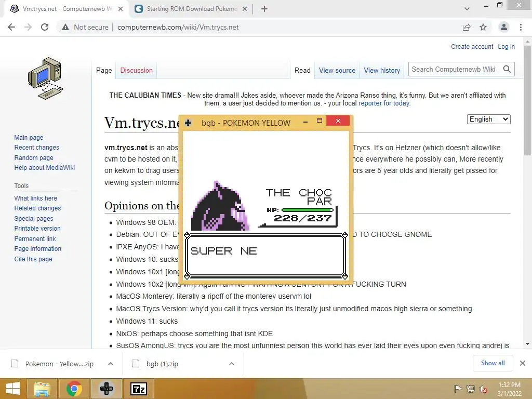
Task: Click the Log in link
Action: 506,46
